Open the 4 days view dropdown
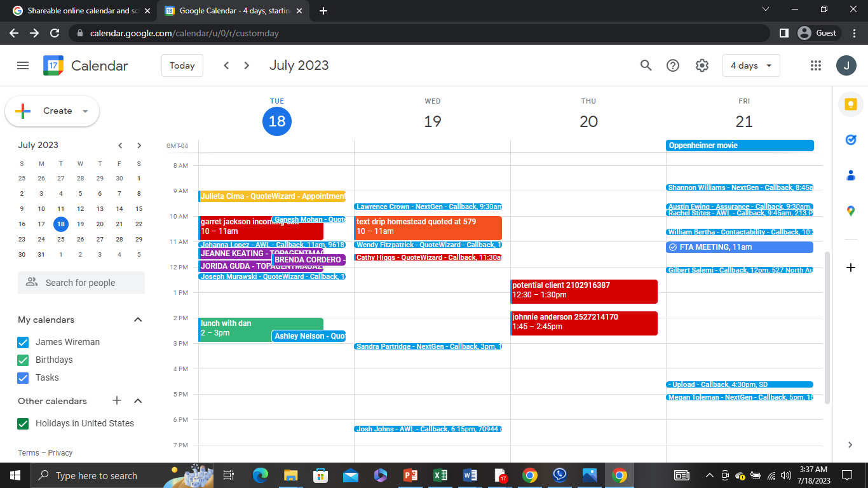The image size is (868, 488). tap(751, 65)
